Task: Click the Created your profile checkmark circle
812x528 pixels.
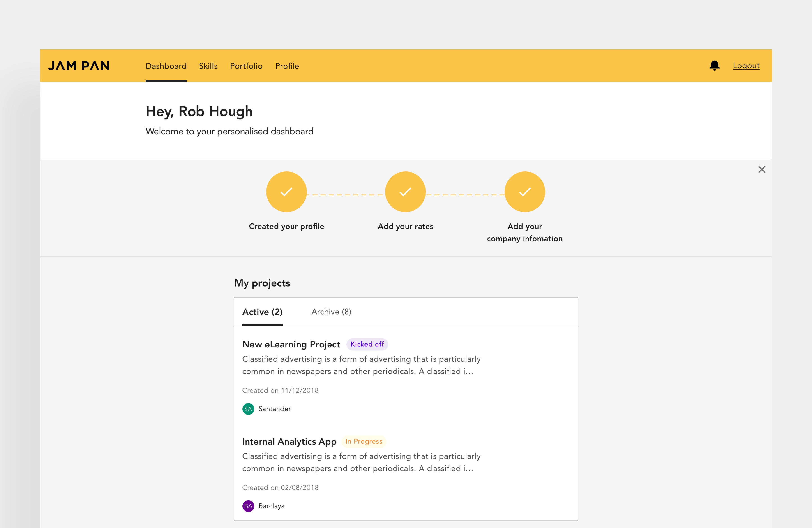Action: [x=286, y=192]
